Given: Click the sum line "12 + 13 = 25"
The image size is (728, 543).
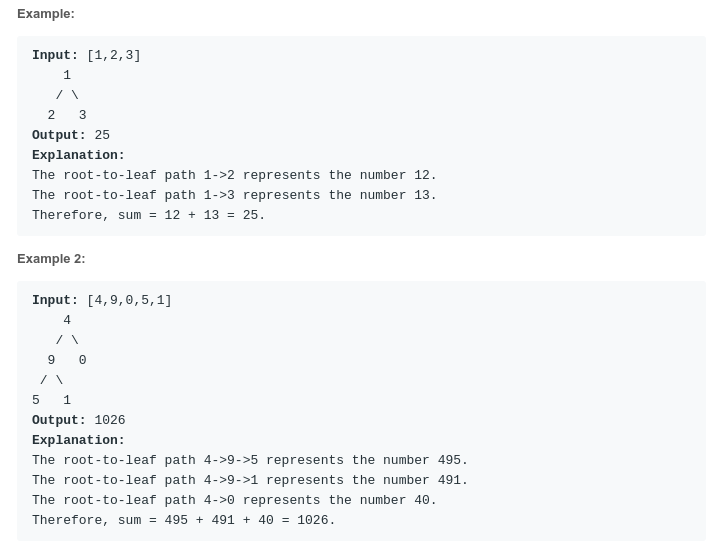Looking at the screenshot, I should (x=148, y=215).
